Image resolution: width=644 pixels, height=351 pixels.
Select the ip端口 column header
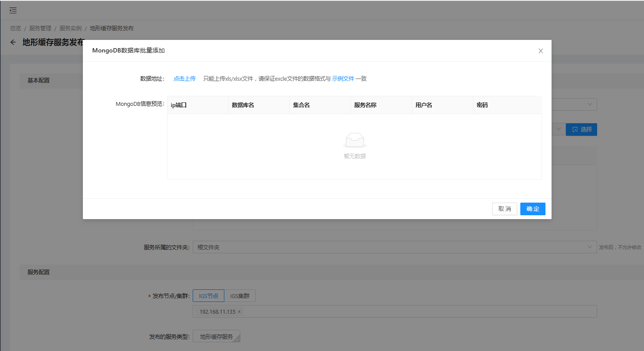click(x=198, y=105)
